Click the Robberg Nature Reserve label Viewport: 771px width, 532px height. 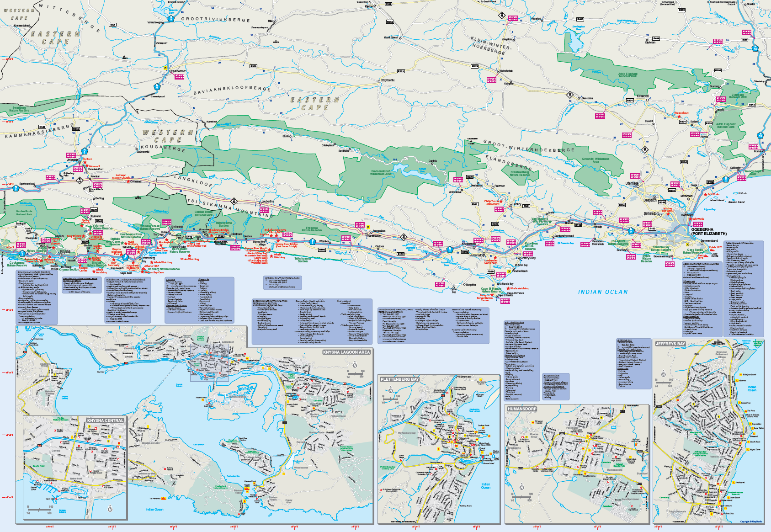click(164, 269)
